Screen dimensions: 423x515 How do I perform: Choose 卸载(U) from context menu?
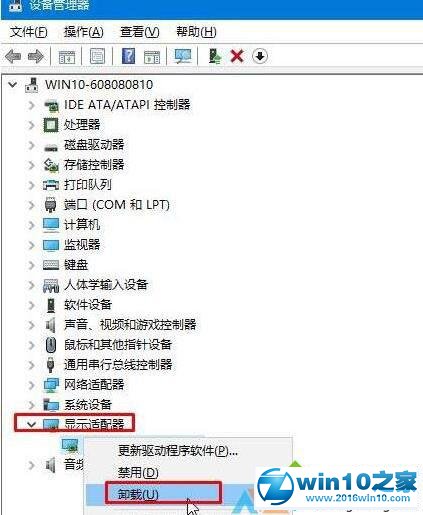138,494
